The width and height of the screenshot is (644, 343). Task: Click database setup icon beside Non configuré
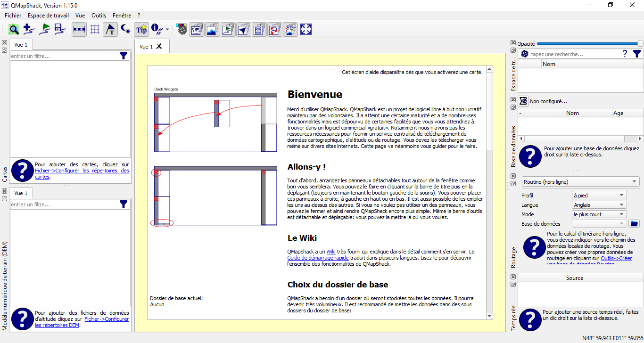click(x=523, y=101)
